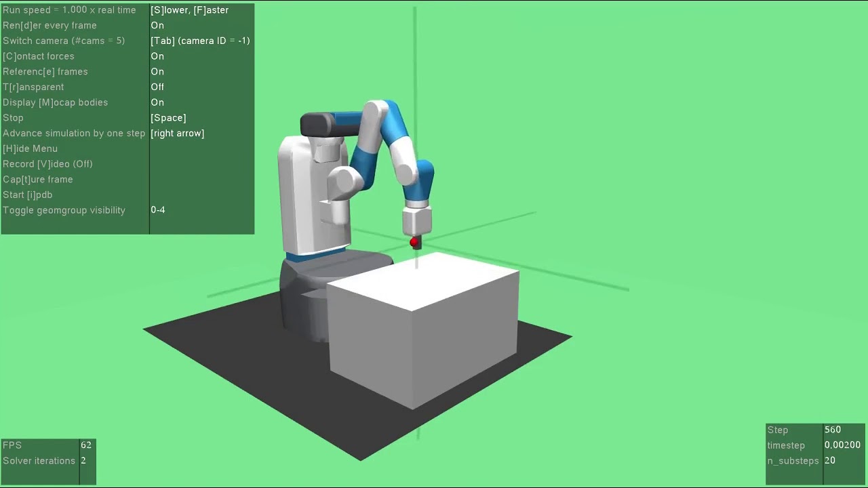Click the Solver iterations value '2'
The image size is (868, 488).
pyautogui.click(x=83, y=461)
